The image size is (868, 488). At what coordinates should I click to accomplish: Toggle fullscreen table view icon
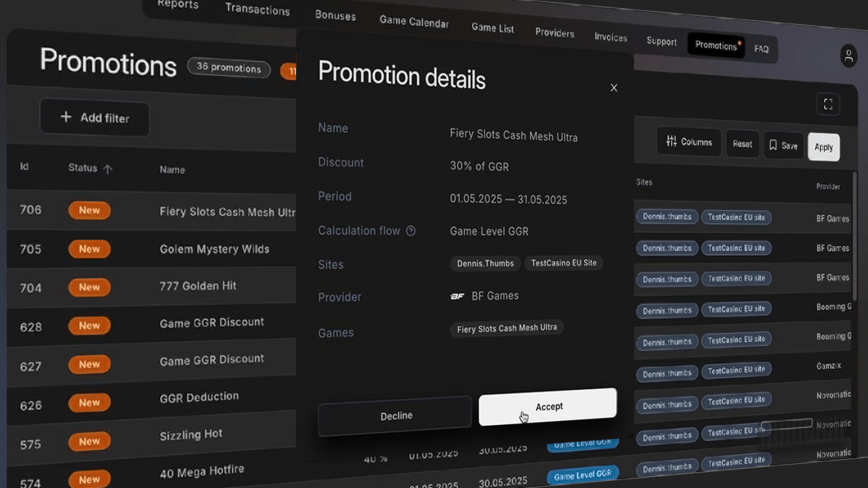pos(828,104)
